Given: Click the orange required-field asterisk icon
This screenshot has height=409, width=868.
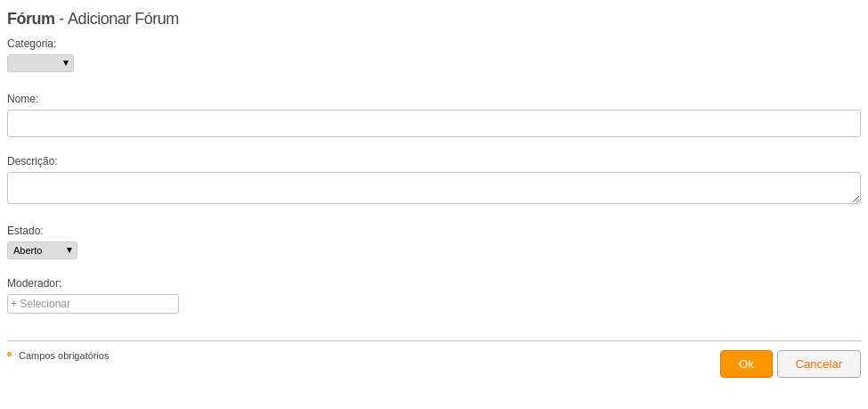Looking at the screenshot, I should (x=10, y=354).
